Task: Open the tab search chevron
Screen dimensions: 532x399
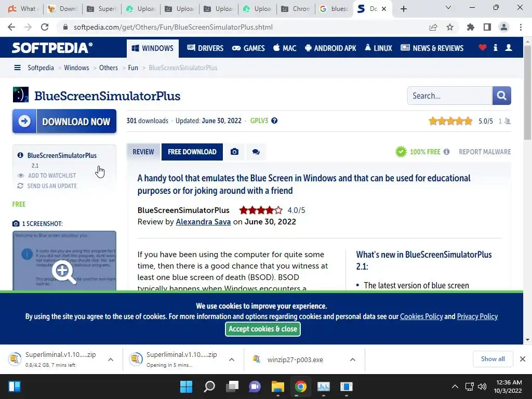Action: click(448, 7)
